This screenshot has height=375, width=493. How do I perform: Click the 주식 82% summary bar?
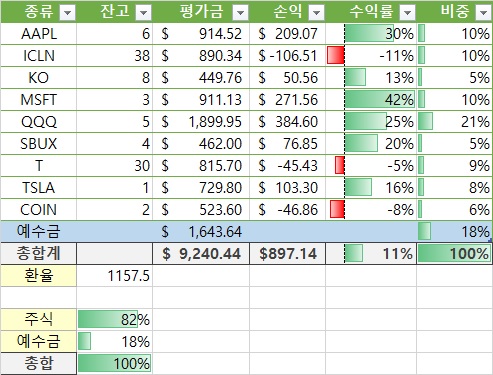[108, 319]
